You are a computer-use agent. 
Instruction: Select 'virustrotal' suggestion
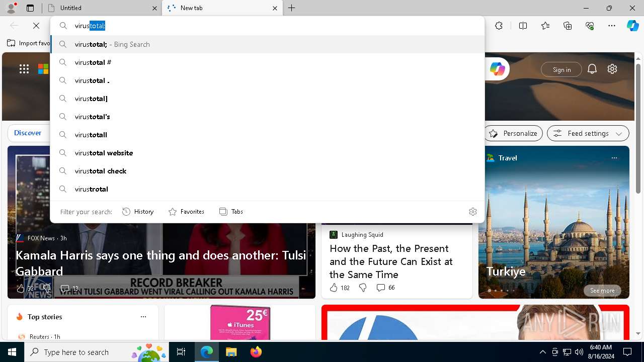pyautogui.click(x=267, y=189)
